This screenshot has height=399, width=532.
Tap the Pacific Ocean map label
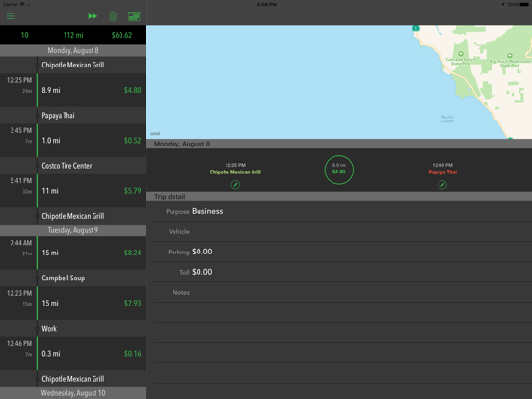[x=447, y=119]
